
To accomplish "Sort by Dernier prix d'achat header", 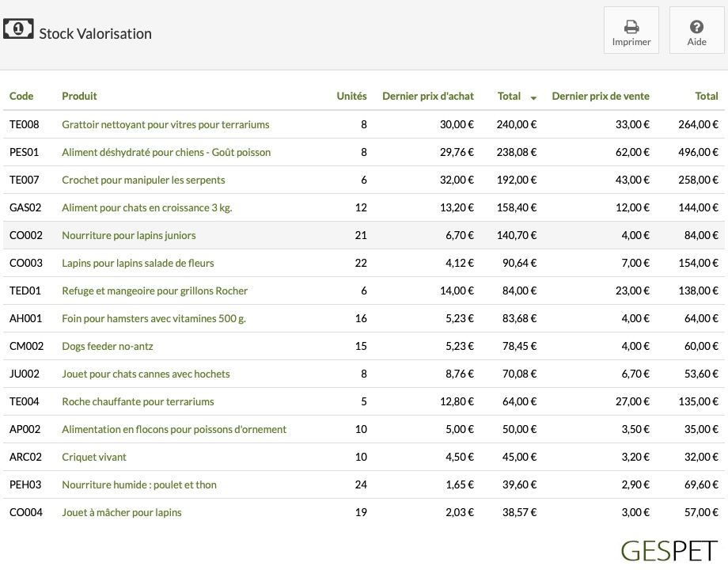I will point(427,96).
